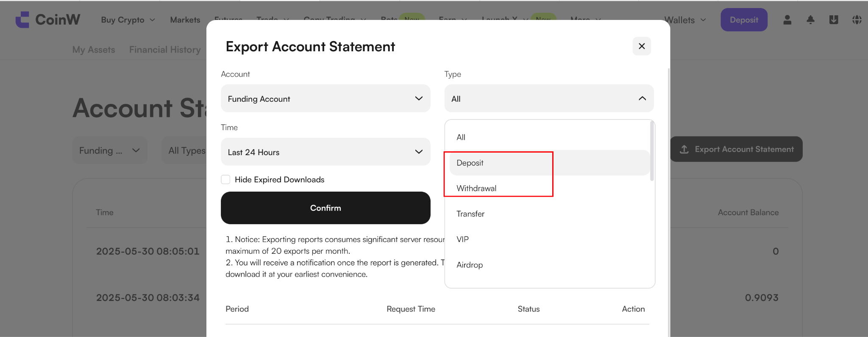868x337 pixels.
Task: Open the notifications bell icon
Action: (x=810, y=20)
